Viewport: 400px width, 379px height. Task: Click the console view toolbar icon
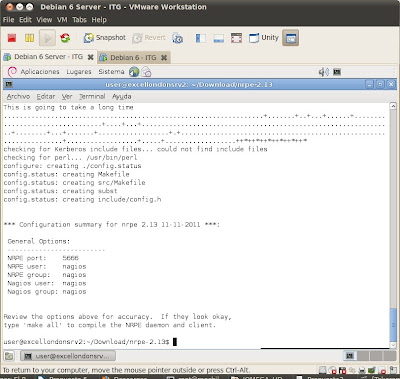click(x=291, y=38)
